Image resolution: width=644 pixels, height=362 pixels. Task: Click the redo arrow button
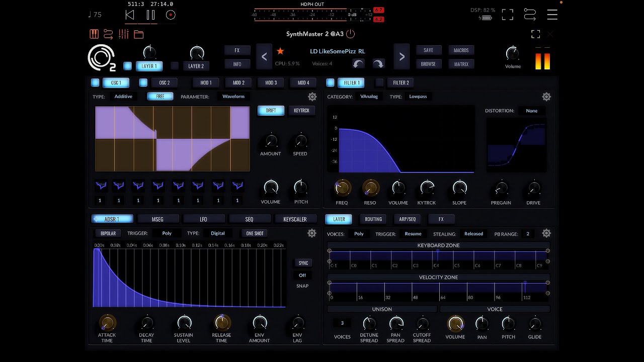[378, 64]
